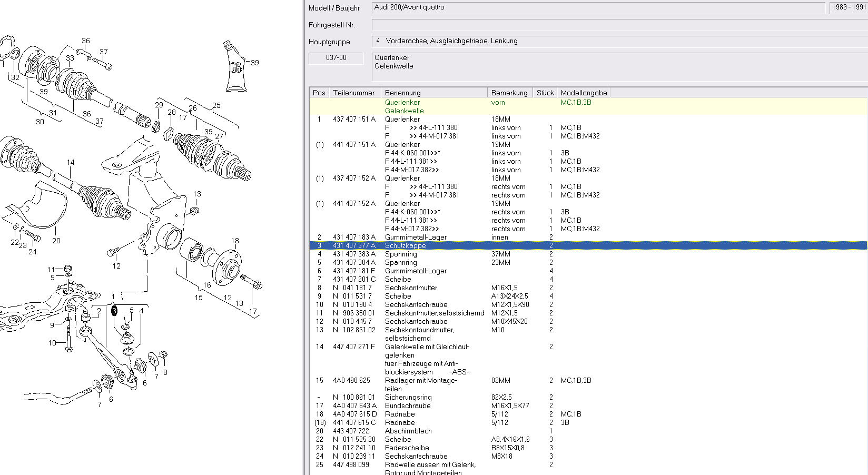Click callout 29 near the shaft ring
The width and height of the screenshot is (868, 475).
coord(159,105)
